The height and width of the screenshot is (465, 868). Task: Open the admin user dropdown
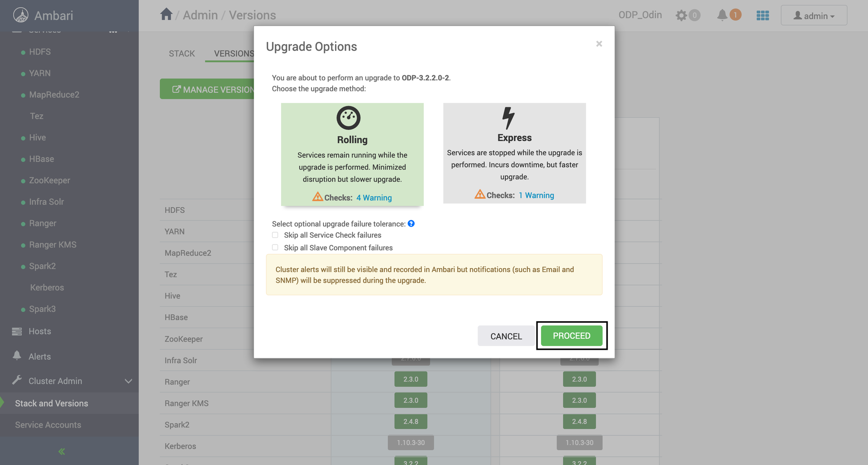pyautogui.click(x=814, y=16)
